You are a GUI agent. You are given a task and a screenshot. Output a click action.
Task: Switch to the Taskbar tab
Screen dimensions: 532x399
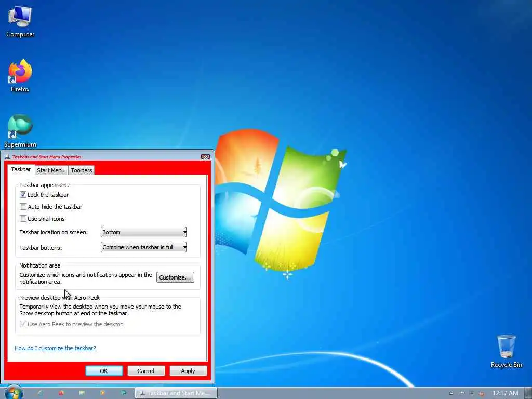coord(21,169)
